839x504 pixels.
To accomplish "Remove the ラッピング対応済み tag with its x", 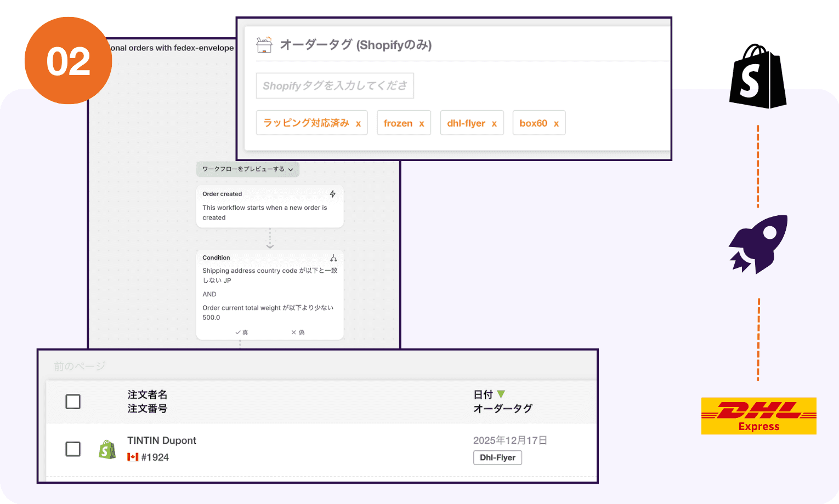I will [359, 123].
